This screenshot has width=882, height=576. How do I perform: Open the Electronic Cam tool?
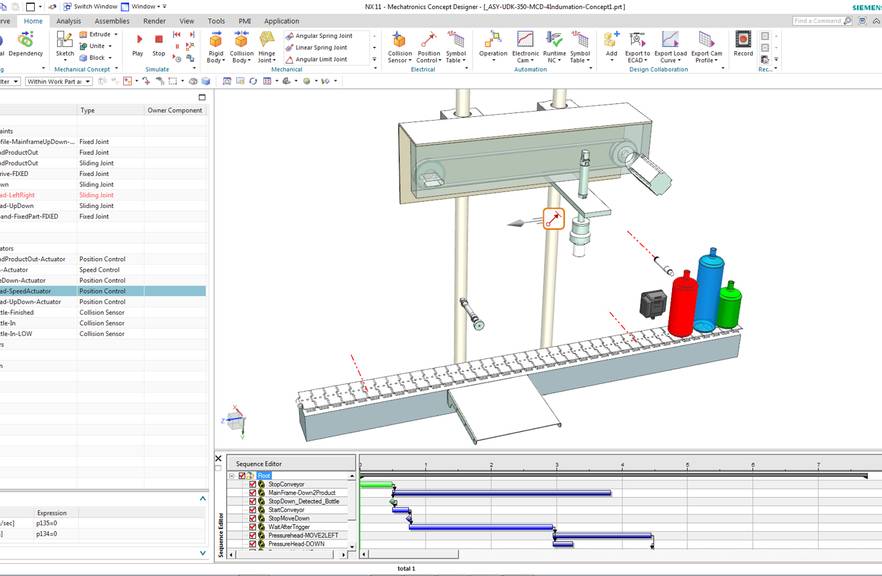[525, 40]
